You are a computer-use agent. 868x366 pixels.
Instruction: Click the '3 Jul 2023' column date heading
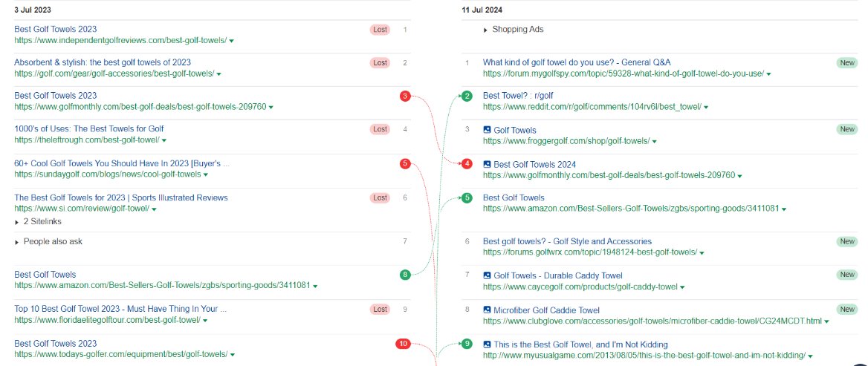pos(33,10)
